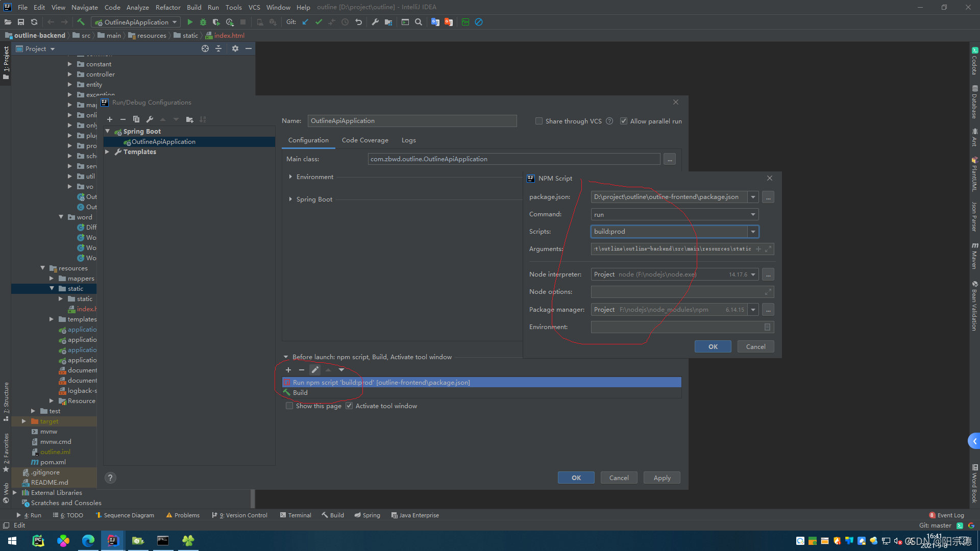This screenshot has width=980, height=551.
Task: Click the Git commit checkmark icon
Action: click(x=318, y=22)
